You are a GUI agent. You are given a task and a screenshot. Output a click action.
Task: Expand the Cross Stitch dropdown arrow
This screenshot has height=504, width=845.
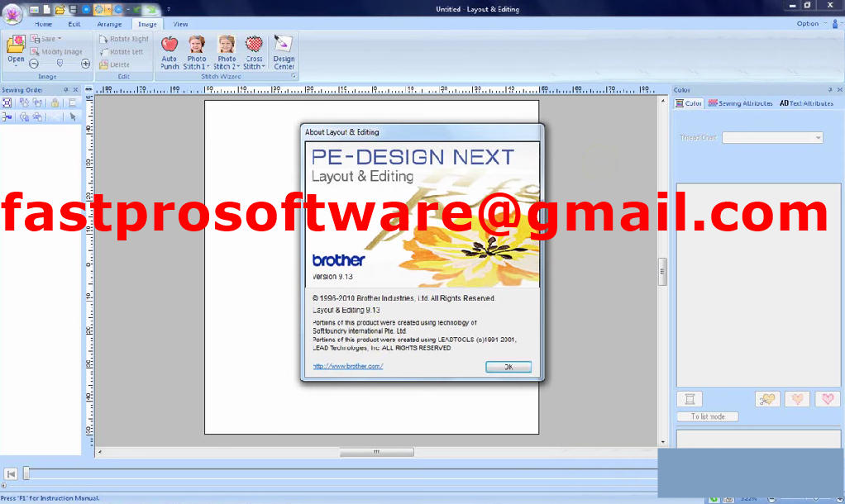click(x=264, y=67)
